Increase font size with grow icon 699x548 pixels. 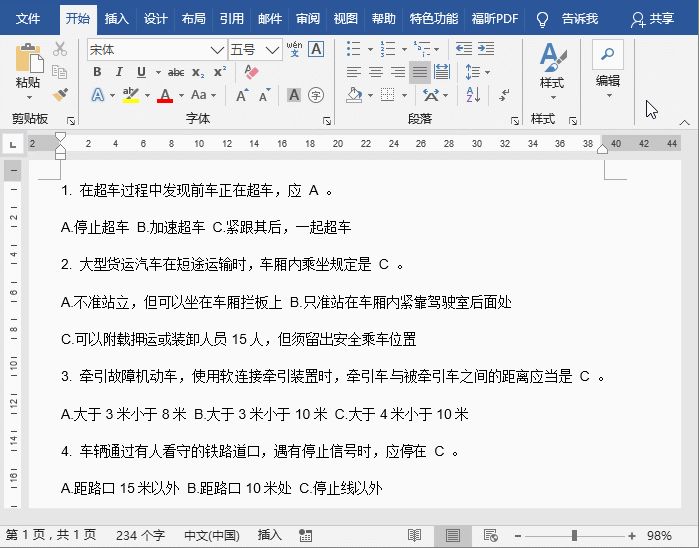(242, 95)
